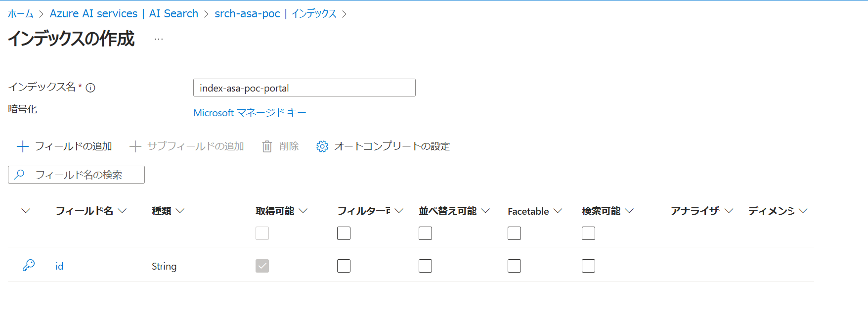
Task: Open Microsoft マネージド キー link
Action: tap(250, 112)
